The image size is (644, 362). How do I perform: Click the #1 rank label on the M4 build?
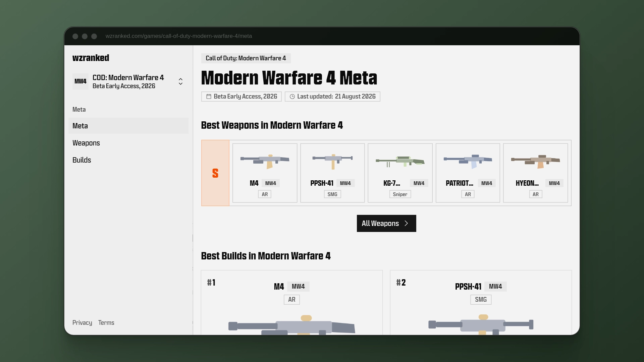pyautogui.click(x=211, y=283)
